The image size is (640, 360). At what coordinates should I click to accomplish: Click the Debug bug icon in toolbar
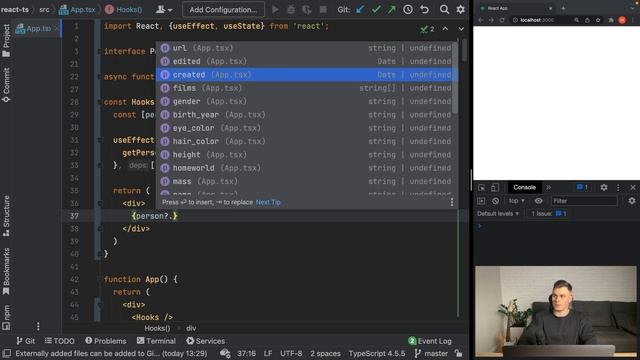coord(291,9)
